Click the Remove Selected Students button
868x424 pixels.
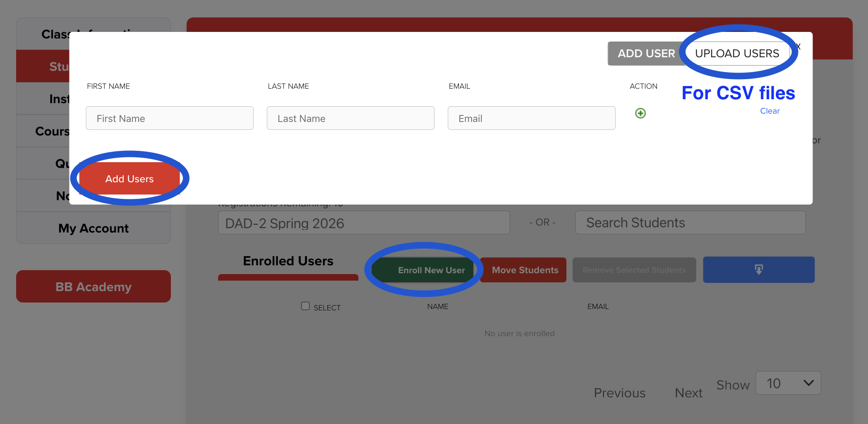(634, 270)
